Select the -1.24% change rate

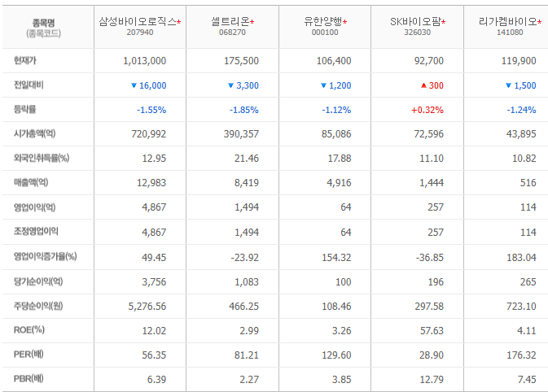521,110
